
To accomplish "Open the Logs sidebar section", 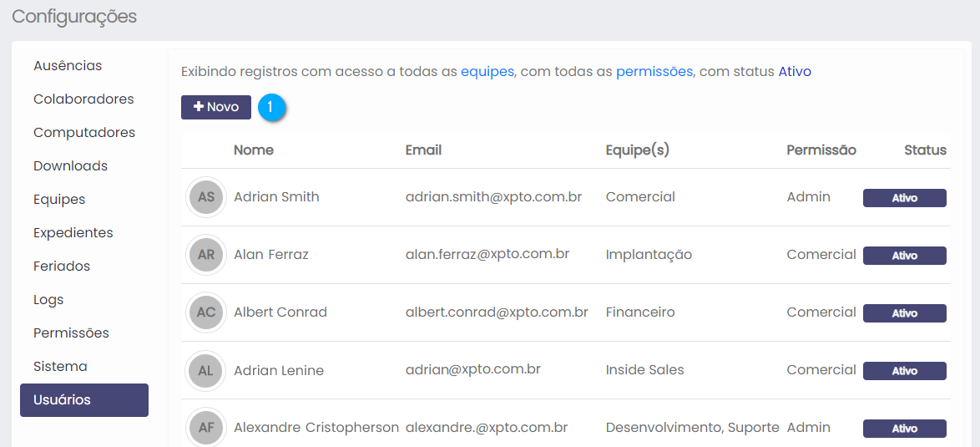I will click(x=48, y=300).
